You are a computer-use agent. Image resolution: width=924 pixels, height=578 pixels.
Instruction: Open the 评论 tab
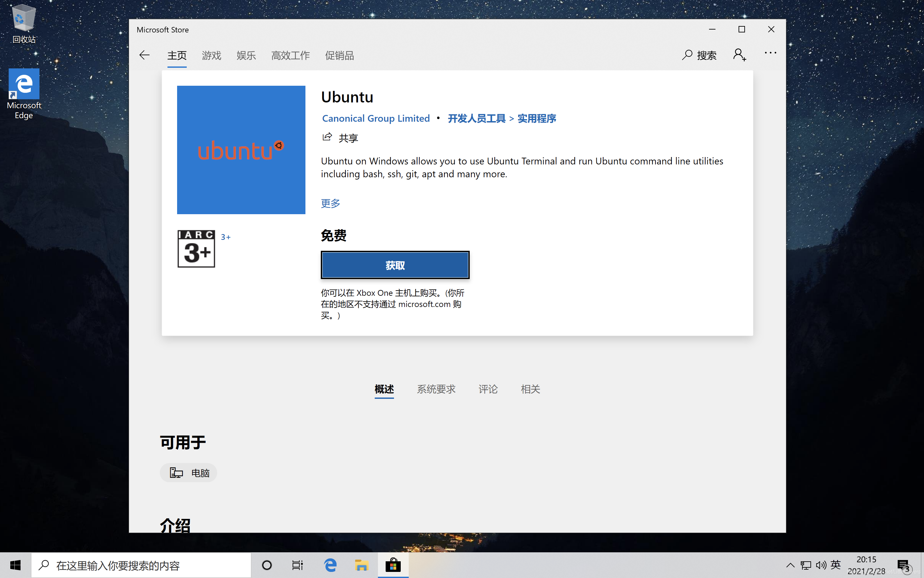[x=488, y=389]
